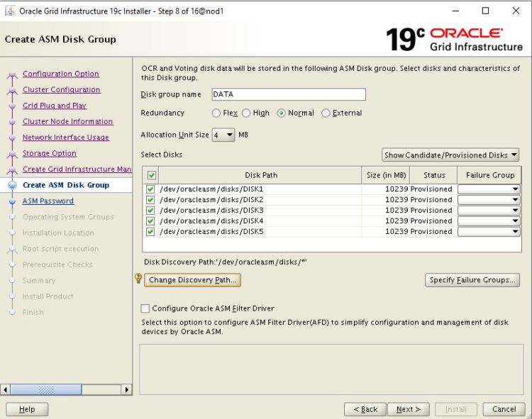Click the ASM Password step bullet icon
Image resolution: width=532 pixels, height=419 pixels.
12,201
